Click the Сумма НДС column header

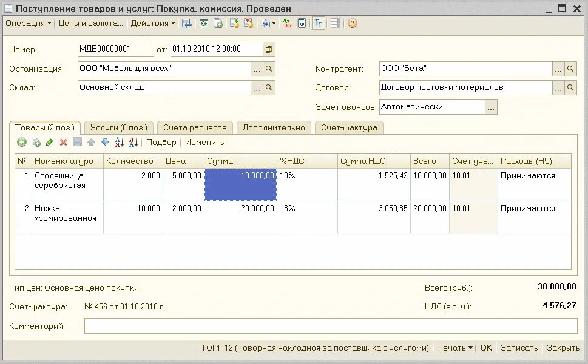[374, 161]
